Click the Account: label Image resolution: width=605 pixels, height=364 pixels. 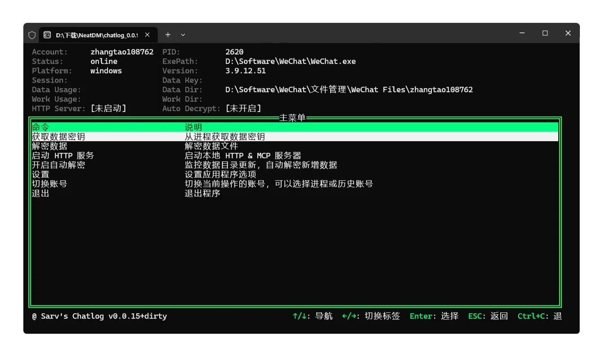[50, 52]
